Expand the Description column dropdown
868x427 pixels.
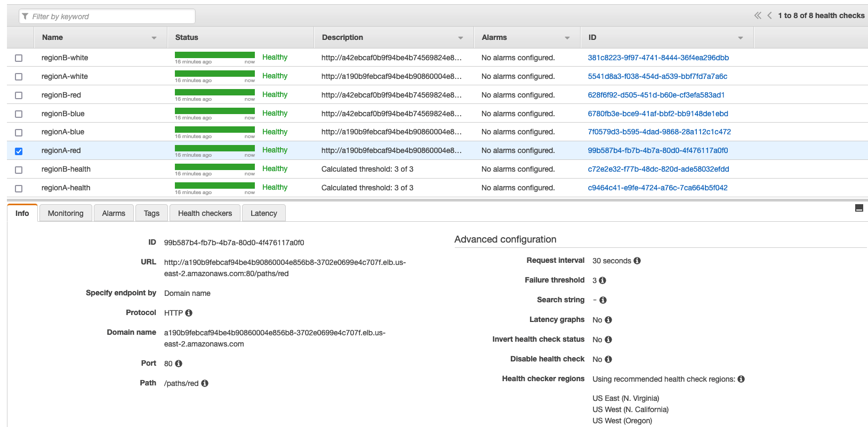(461, 38)
